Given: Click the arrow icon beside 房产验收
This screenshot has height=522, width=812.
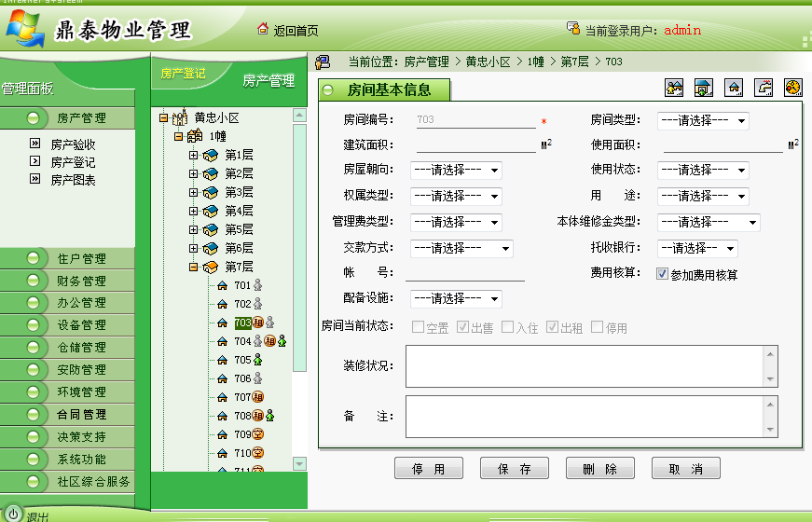Looking at the screenshot, I should click(x=34, y=144).
